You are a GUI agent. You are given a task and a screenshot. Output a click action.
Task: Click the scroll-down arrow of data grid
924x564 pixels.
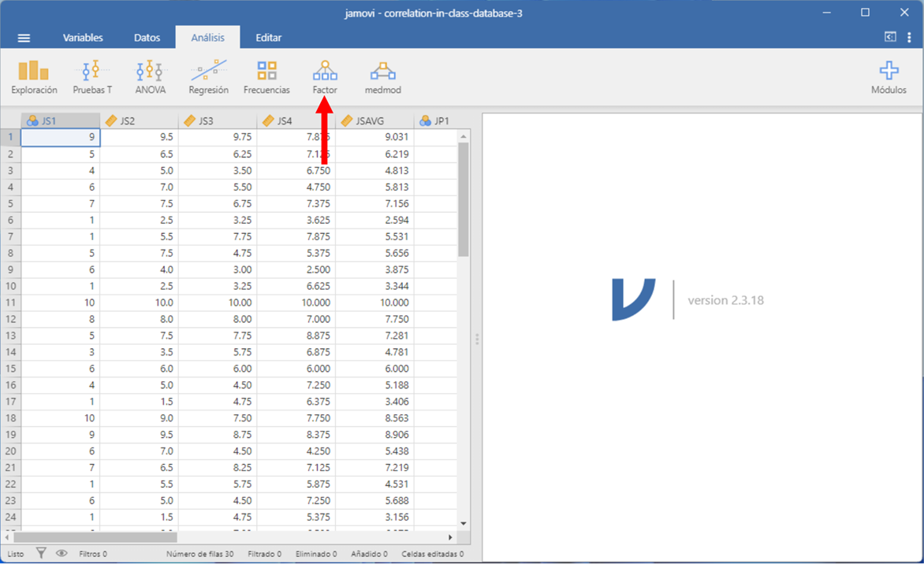[x=463, y=523]
